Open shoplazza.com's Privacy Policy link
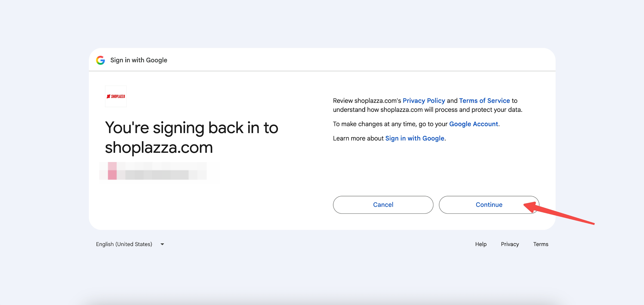 coord(424,101)
